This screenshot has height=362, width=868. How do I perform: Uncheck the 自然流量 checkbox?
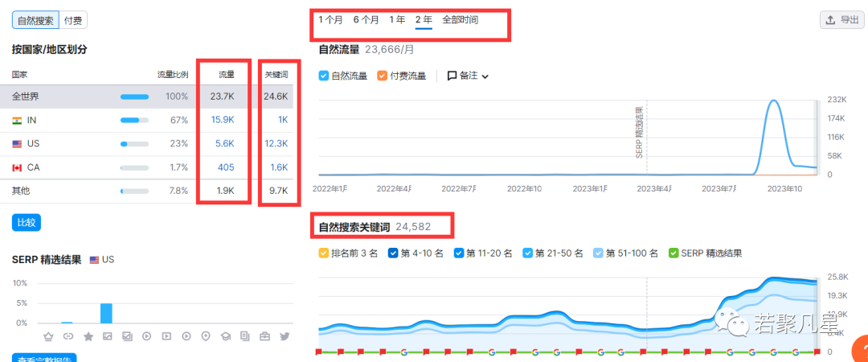tap(324, 76)
